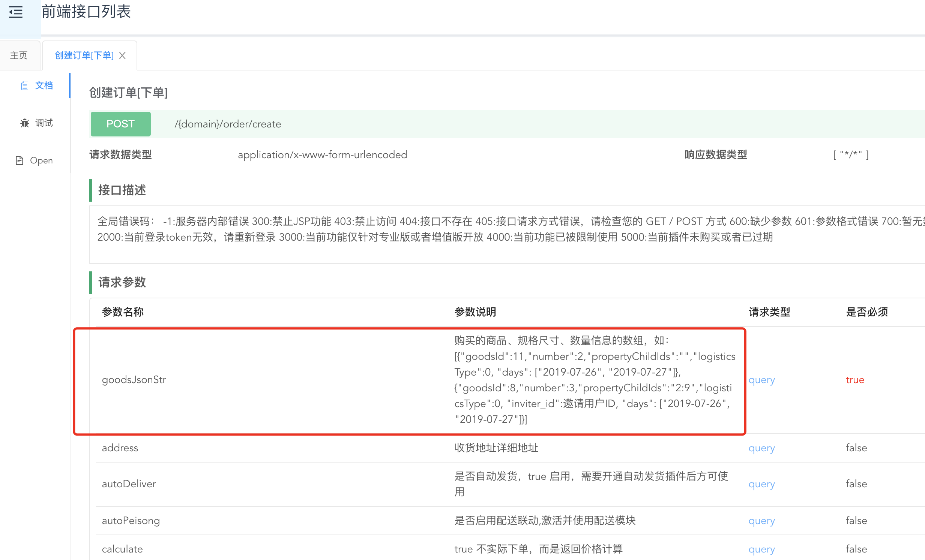Click the green POST method badge
Screen dimensions: 925x560
(x=120, y=124)
